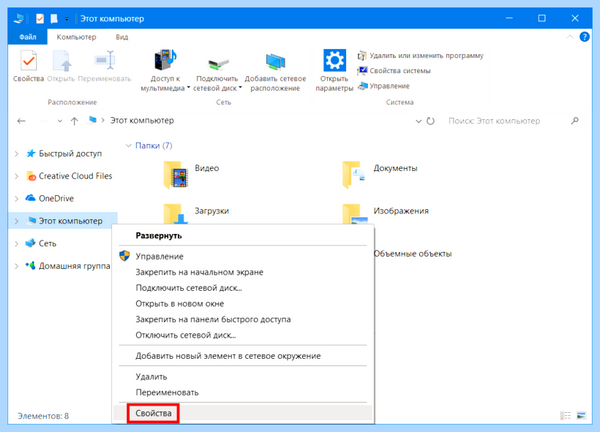This screenshot has width=600, height=432.
Task: Click the window system icon in title bar
Action: (19, 18)
